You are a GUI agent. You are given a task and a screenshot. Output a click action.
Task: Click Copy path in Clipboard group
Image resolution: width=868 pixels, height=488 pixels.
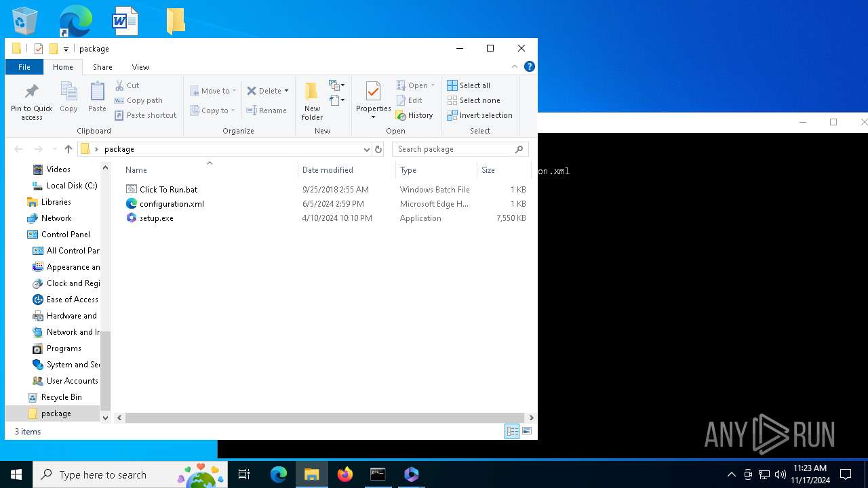(139, 100)
